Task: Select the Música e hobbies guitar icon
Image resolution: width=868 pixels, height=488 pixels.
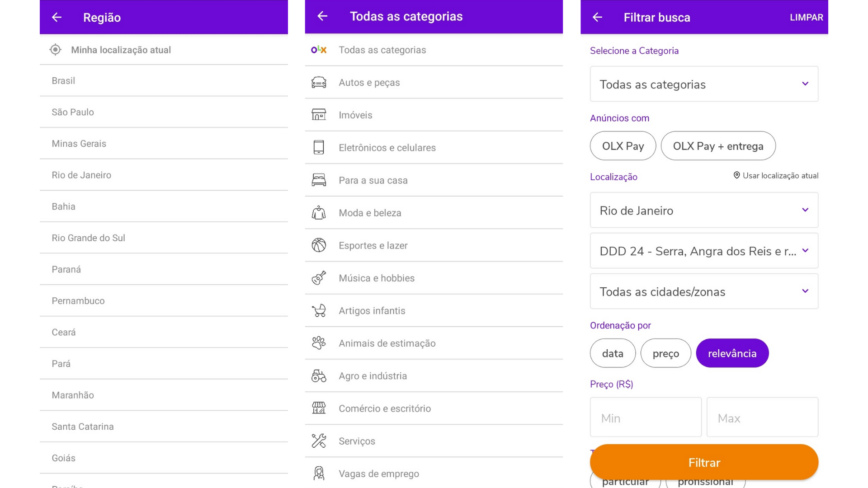Action: (319, 278)
